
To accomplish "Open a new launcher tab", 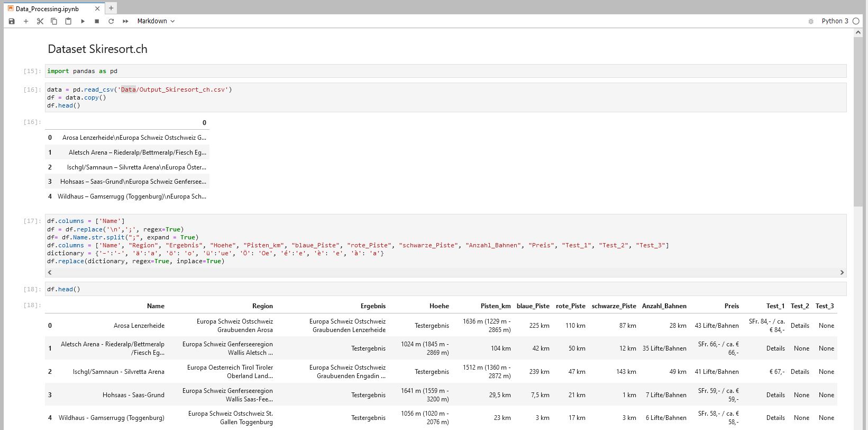I will pyautogui.click(x=111, y=8).
